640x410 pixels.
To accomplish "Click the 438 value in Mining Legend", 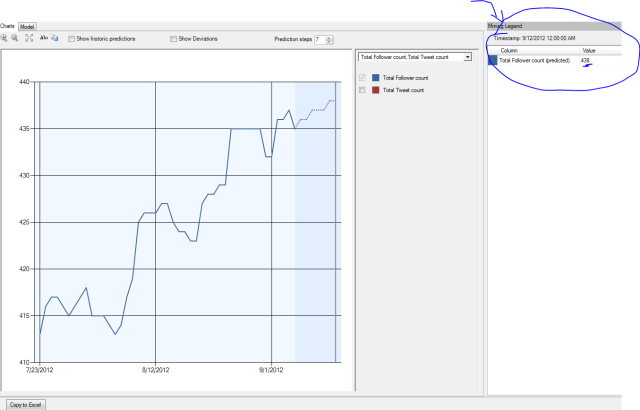I will tap(585, 60).
